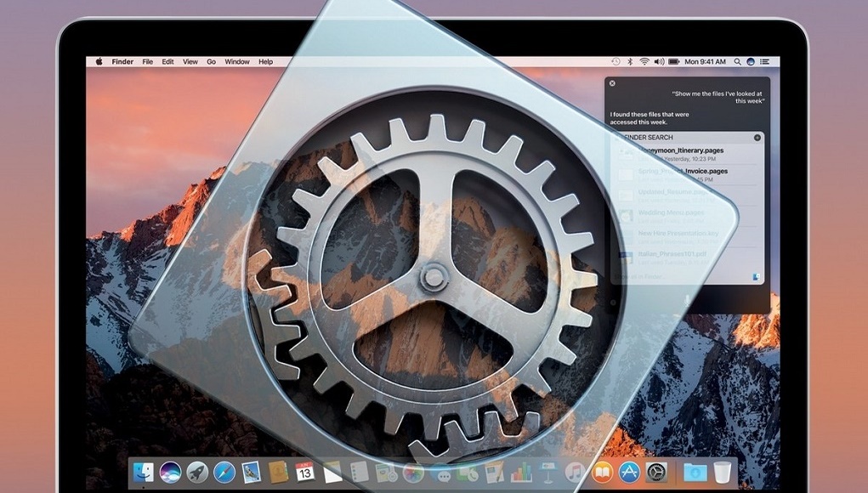Open the Apple menu
868x493 pixels.
point(99,61)
